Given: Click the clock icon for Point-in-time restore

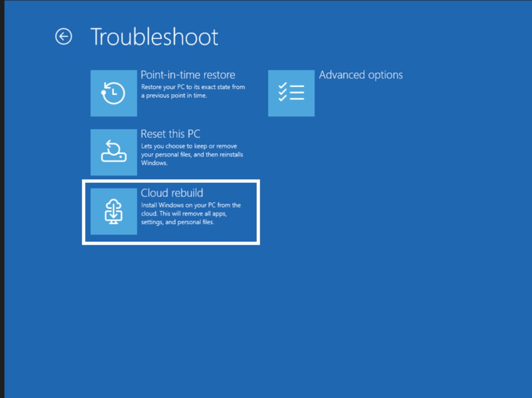Looking at the screenshot, I should pyautogui.click(x=113, y=93).
